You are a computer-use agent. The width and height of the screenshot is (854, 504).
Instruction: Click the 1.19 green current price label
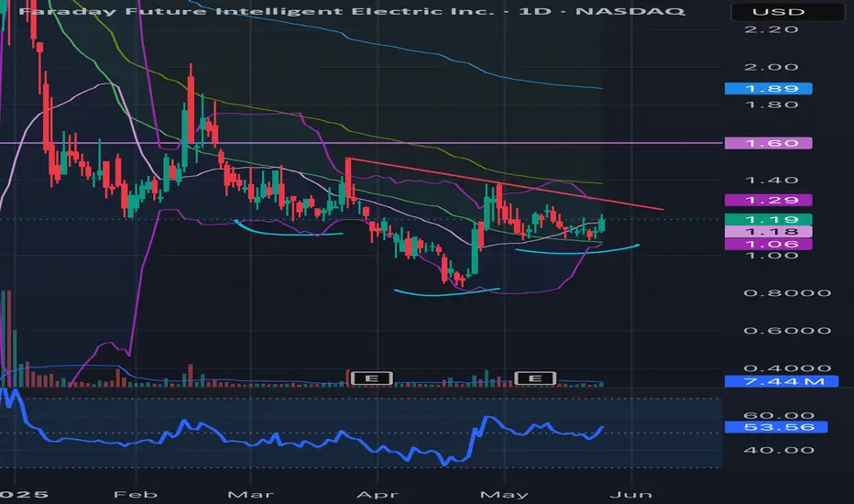(768, 219)
